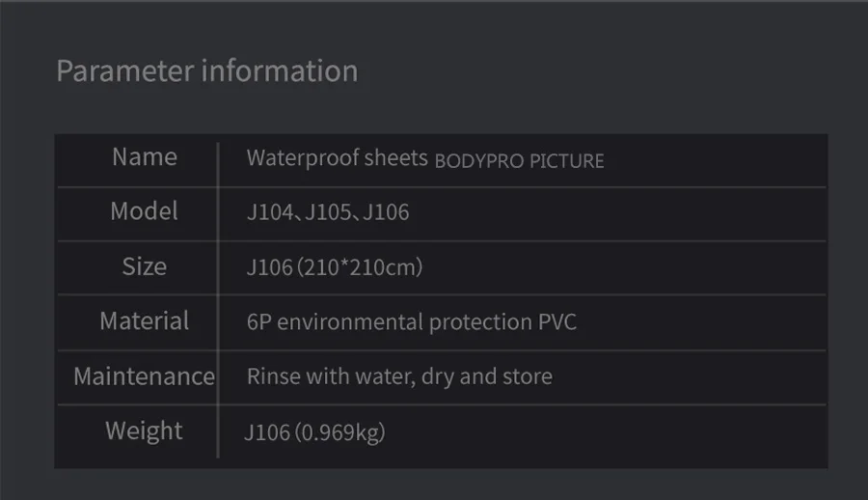Select the PVC word in Material row
This screenshot has width=868, height=500.
pyautogui.click(x=556, y=322)
